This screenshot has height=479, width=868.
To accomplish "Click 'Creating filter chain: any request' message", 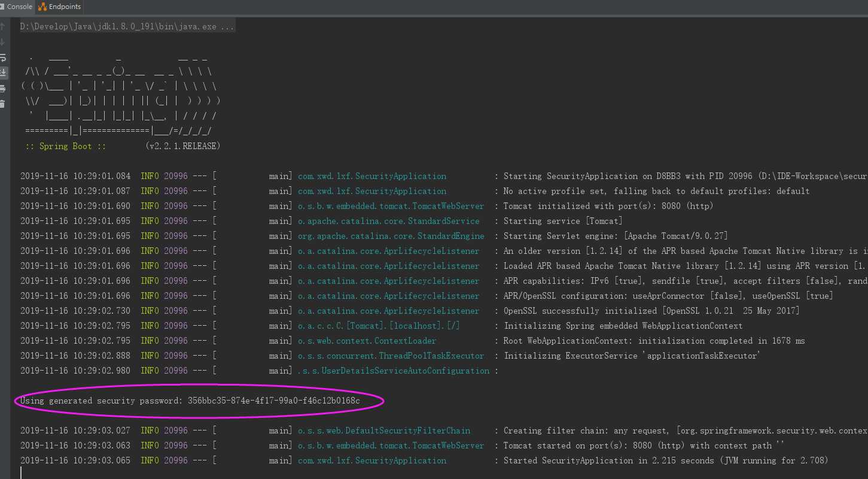I will [x=685, y=431].
